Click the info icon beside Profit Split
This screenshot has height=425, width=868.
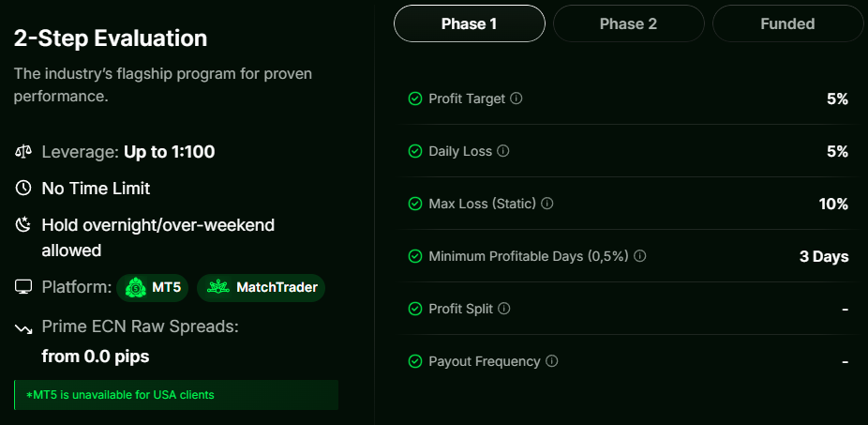point(503,309)
